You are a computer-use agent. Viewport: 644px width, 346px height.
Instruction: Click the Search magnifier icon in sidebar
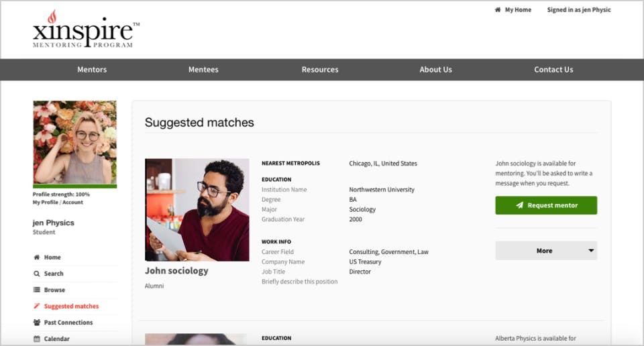click(x=36, y=274)
